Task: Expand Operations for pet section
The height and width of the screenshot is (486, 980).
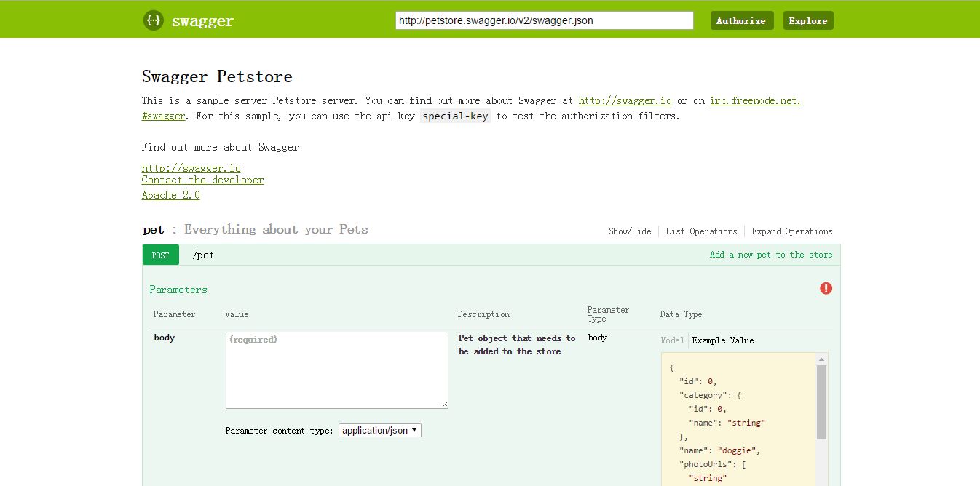Action: 792,231
